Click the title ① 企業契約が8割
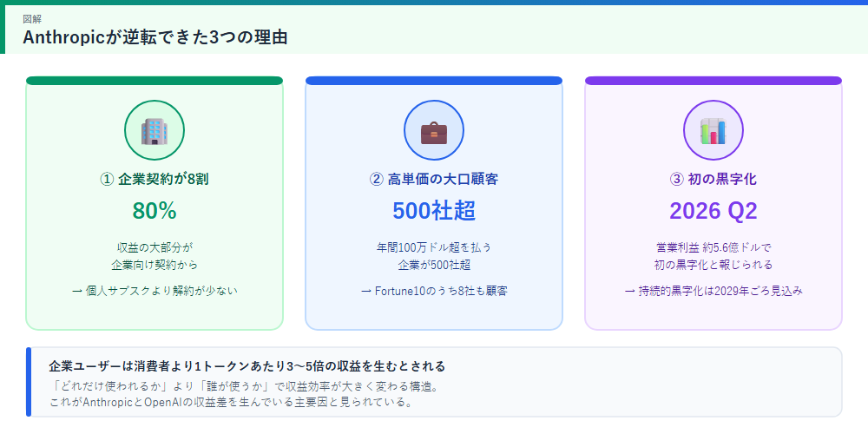The height and width of the screenshot is (434, 868). pos(154,180)
